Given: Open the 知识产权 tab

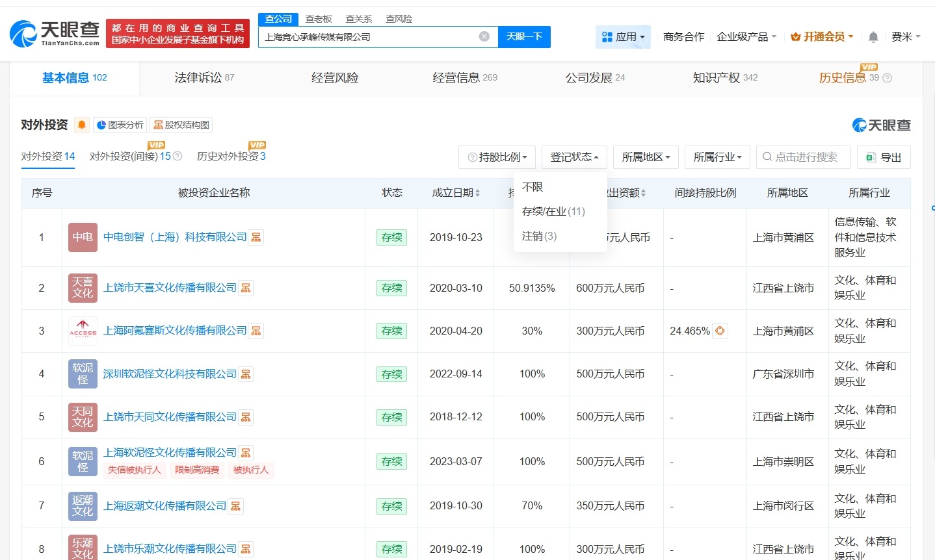Looking at the screenshot, I should [x=724, y=78].
